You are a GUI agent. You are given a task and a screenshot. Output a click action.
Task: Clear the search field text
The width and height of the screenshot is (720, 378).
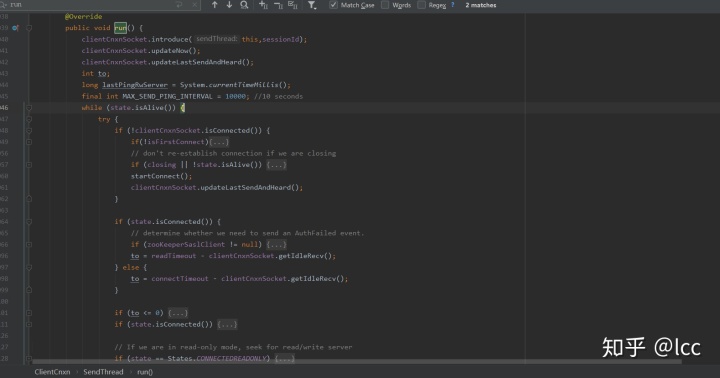point(194,5)
